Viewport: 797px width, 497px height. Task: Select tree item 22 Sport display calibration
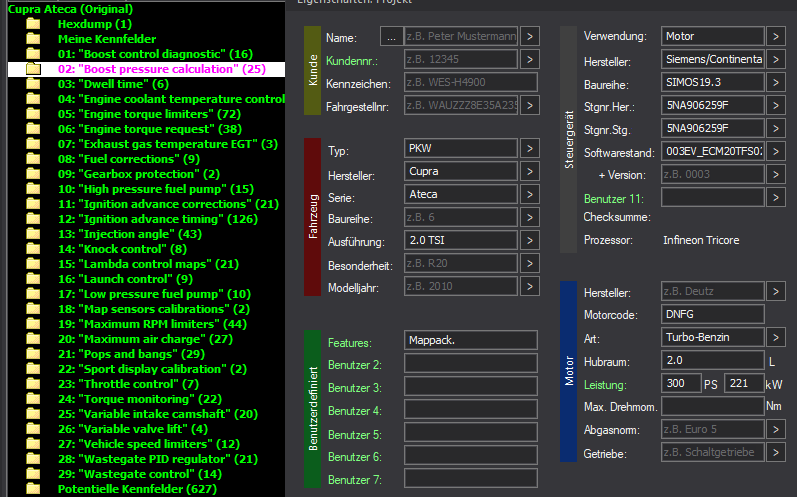[152, 368]
